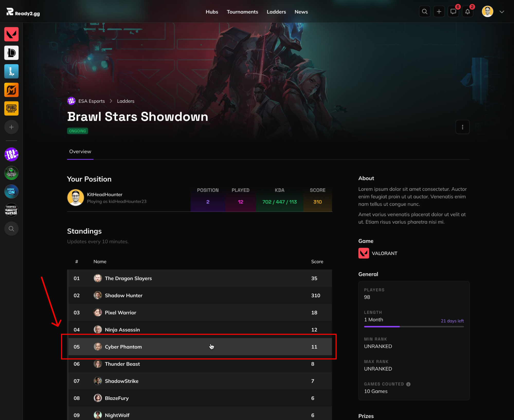Click the create plus button in top bar
514x420 pixels.
point(439,12)
